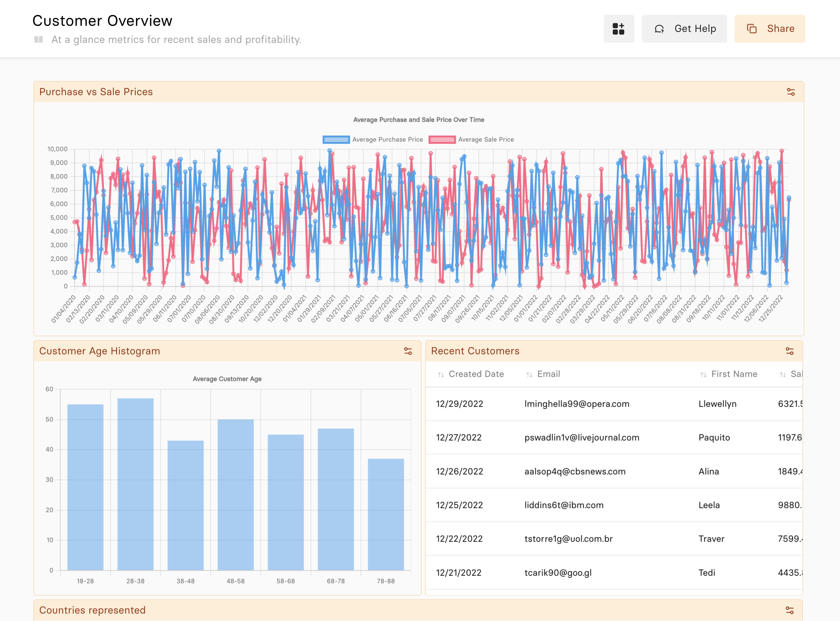Select email aalsop4q@cbsnews.com

(575, 471)
